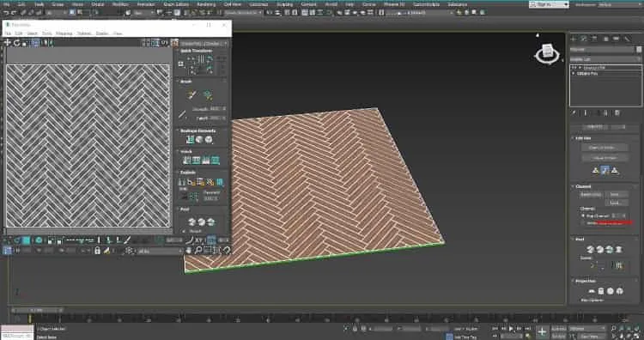The height and width of the screenshot is (340, 644).
Task: Click the Planar map icon in the Projection rollout
Action: pos(592,291)
